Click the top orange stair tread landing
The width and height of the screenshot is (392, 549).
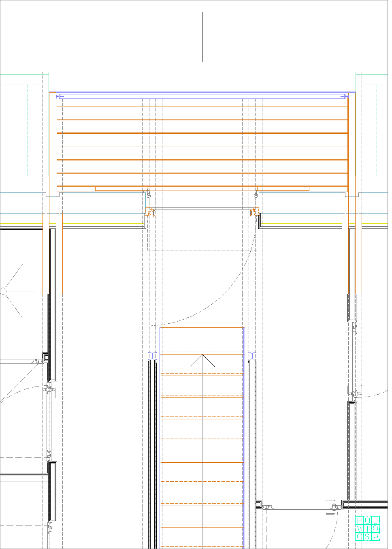point(202,340)
